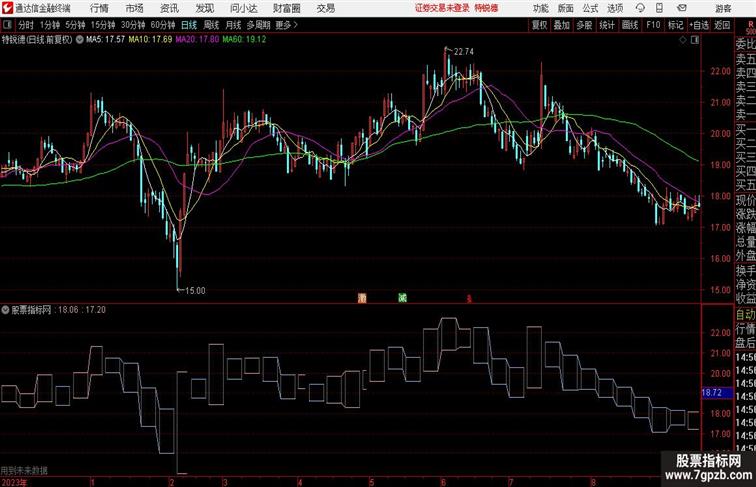
Task: Switch to 分时 chart period
Action: tap(26, 25)
